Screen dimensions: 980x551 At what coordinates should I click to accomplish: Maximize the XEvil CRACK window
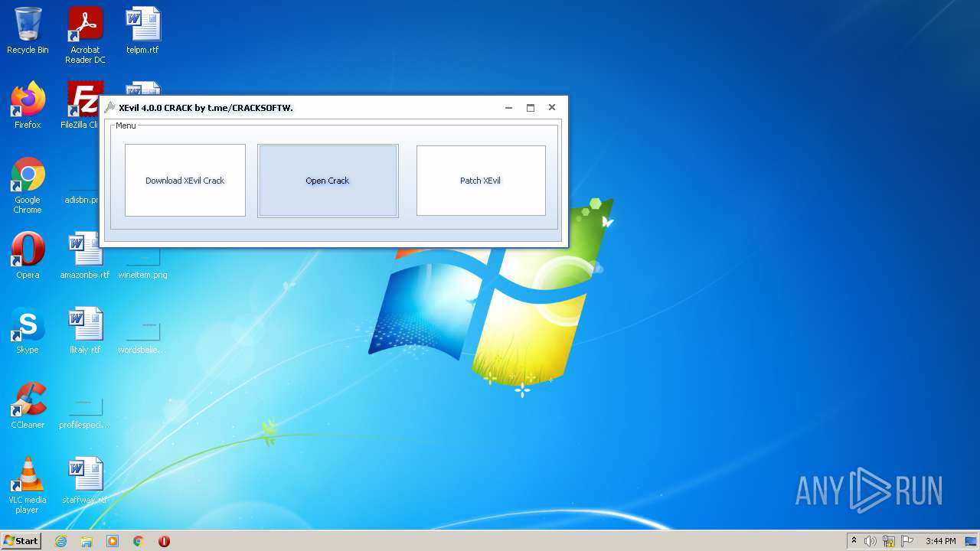point(530,108)
